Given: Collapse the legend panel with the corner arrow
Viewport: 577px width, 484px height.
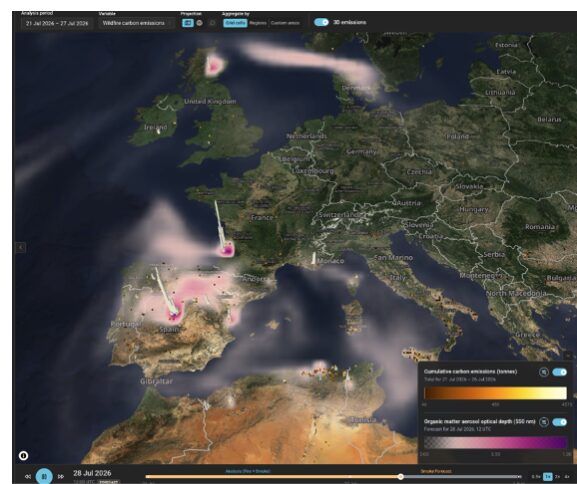Looking at the screenshot, I should 568,356.
